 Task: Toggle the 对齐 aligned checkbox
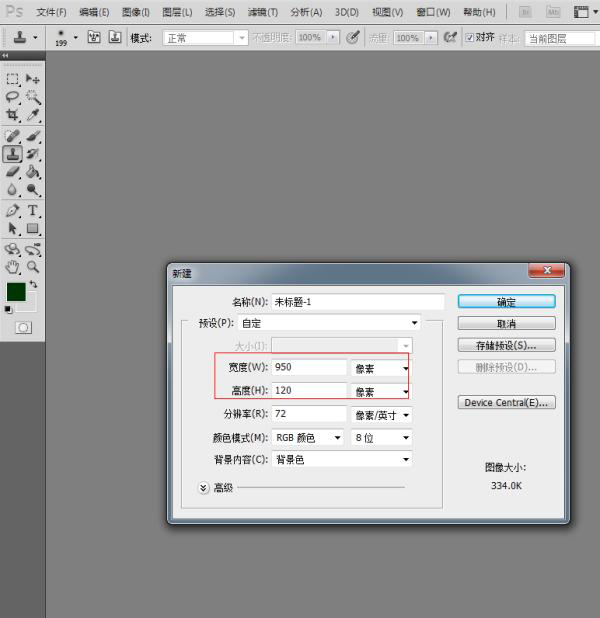(x=469, y=38)
